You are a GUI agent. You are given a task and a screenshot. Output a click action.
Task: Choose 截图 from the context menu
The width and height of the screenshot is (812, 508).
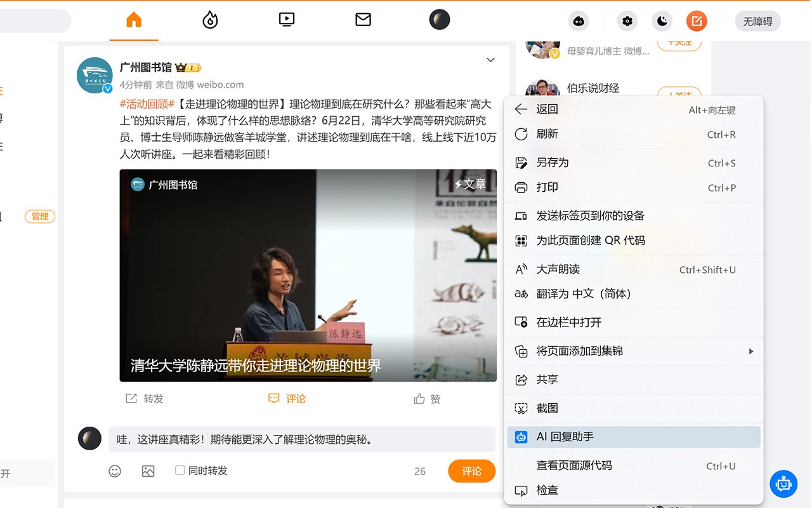(x=634, y=408)
